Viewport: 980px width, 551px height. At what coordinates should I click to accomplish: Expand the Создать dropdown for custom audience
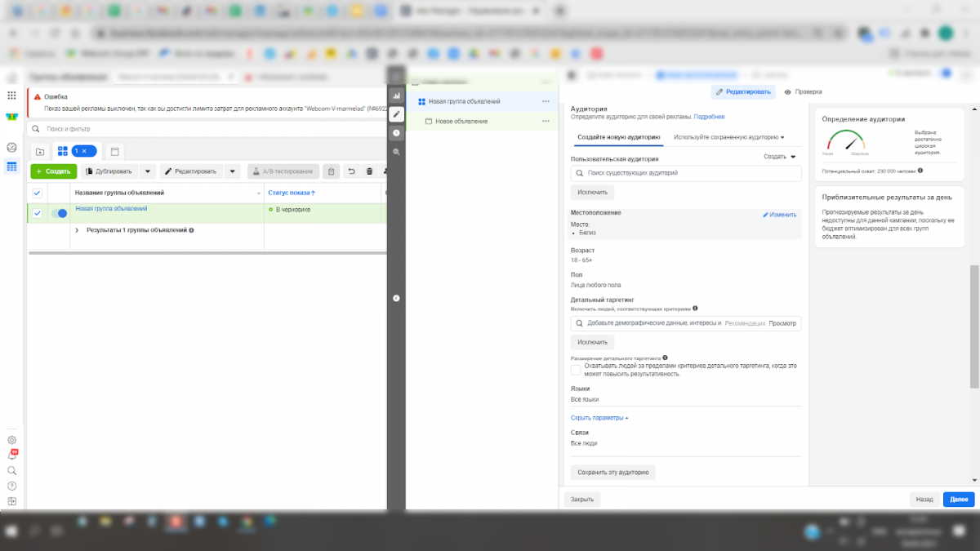point(780,157)
